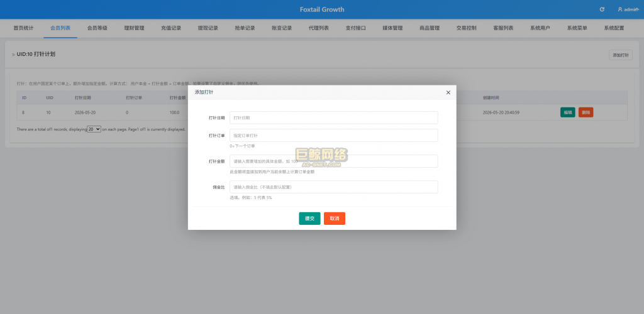This screenshot has height=314, width=644.
Task: Open the admin user profile icon
Action: [619, 9]
